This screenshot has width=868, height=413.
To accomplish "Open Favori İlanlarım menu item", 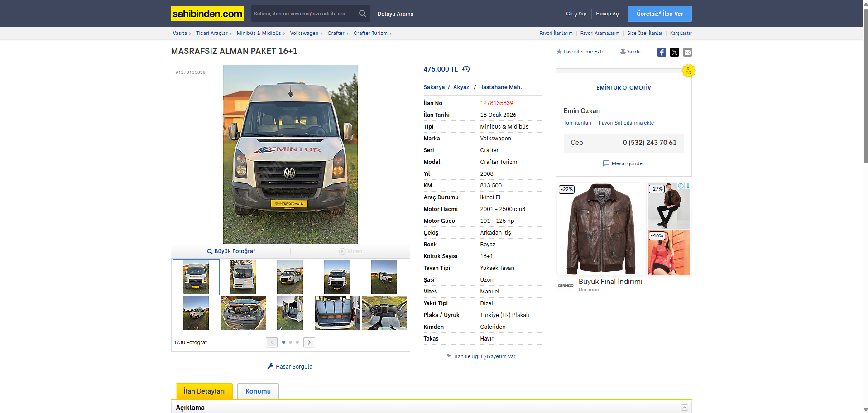I will click(556, 33).
